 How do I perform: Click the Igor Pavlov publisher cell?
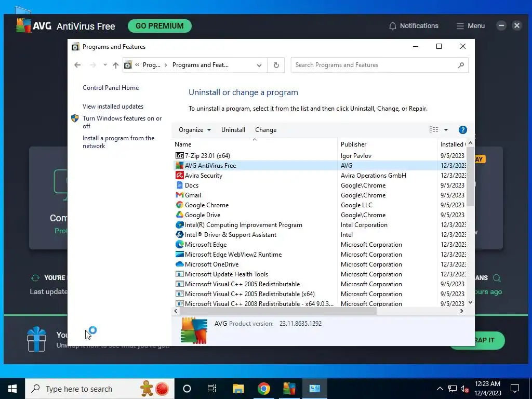coord(356,156)
